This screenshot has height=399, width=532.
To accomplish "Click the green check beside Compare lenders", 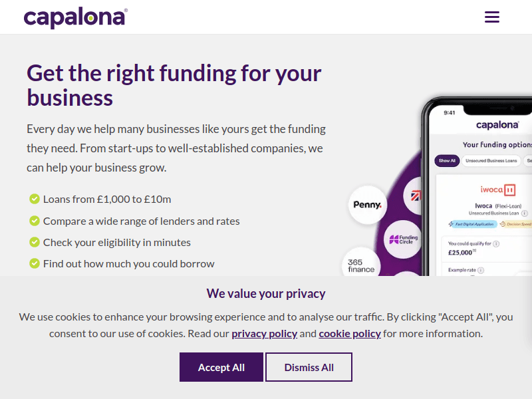I will tap(35, 221).
